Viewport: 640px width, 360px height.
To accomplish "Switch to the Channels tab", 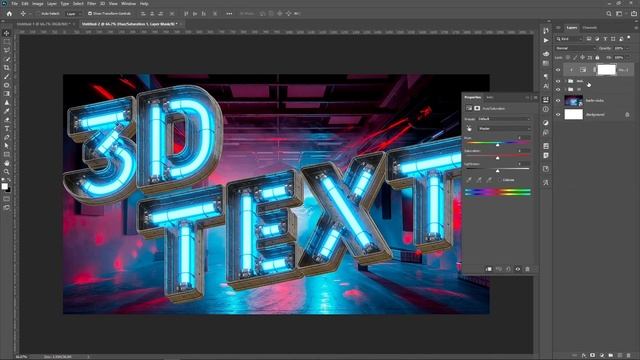I will (x=589, y=28).
